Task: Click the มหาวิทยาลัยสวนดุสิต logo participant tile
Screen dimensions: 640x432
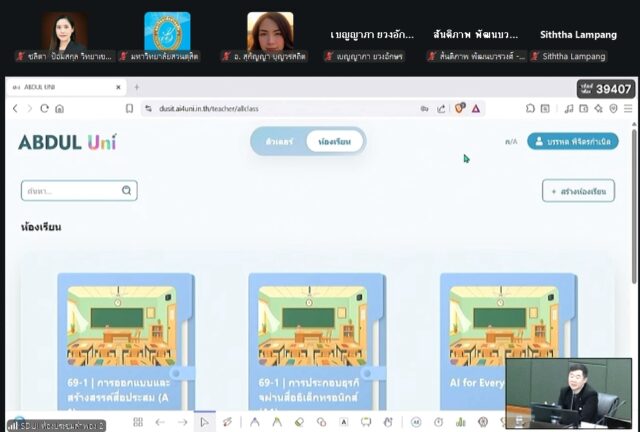Action: point(167,31)
